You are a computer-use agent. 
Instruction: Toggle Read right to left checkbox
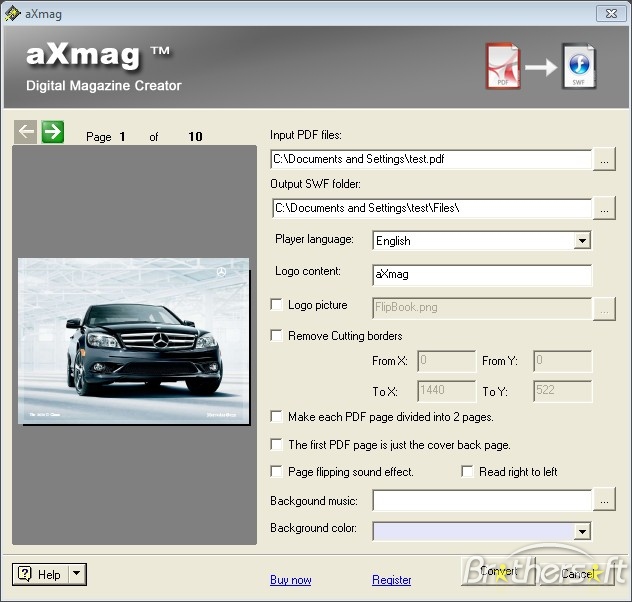tap(467, 471)
